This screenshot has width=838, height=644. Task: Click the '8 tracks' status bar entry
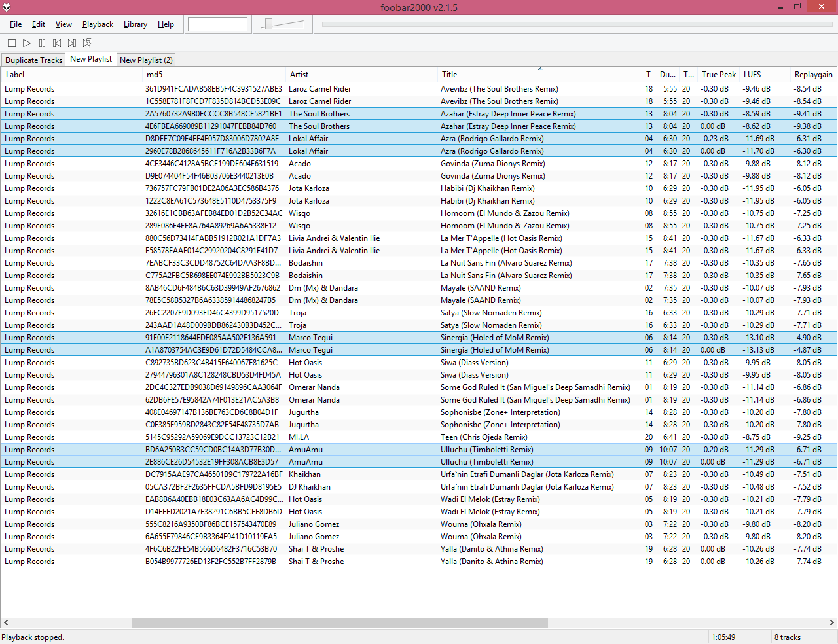tap(788, 637)
